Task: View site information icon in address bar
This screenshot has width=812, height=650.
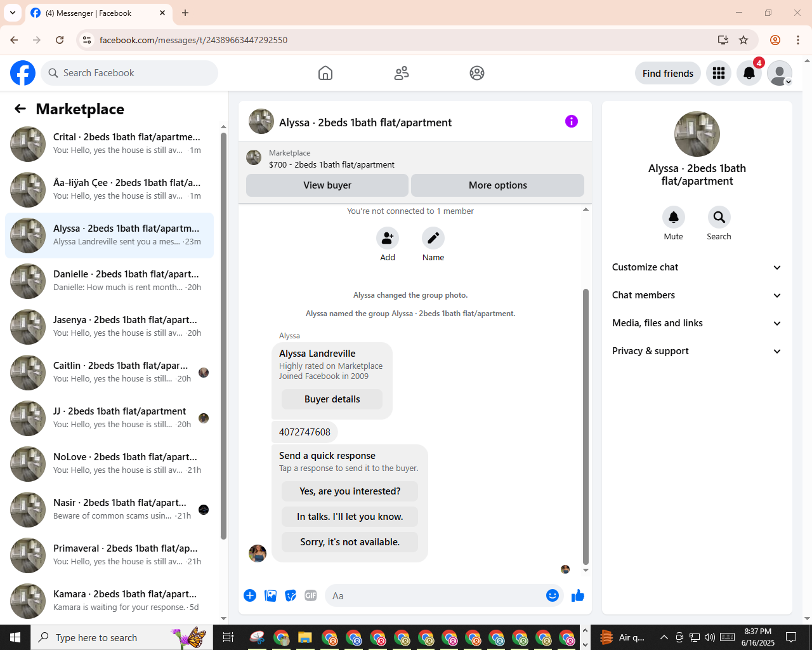Action: [87, 40]
